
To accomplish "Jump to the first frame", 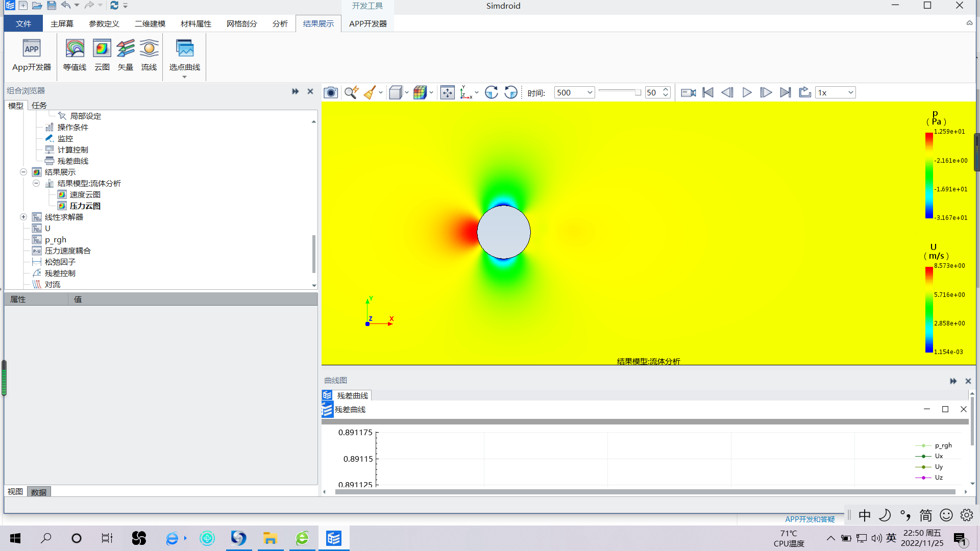I will (708, 92).
